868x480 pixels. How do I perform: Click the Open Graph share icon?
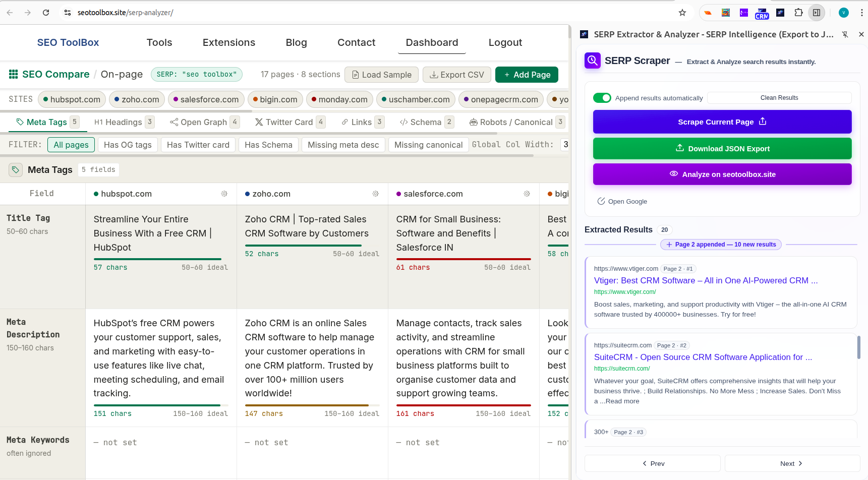coord(173,122)
